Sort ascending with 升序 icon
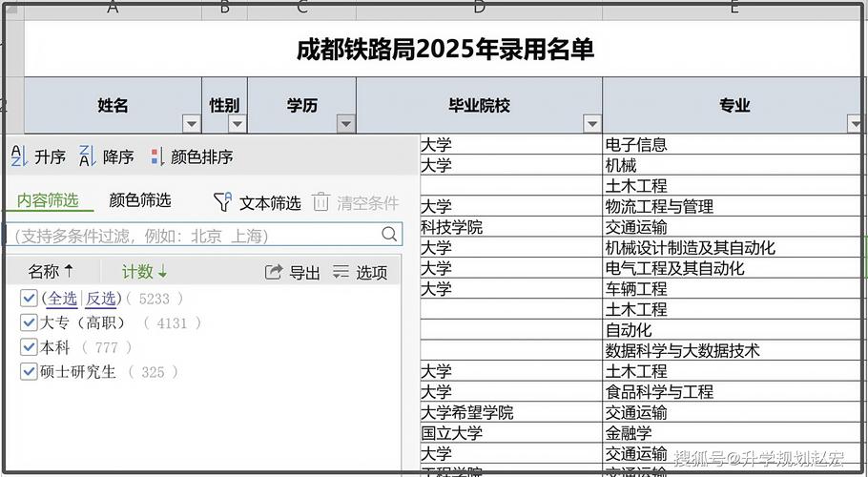 click(x=19, y=156)
